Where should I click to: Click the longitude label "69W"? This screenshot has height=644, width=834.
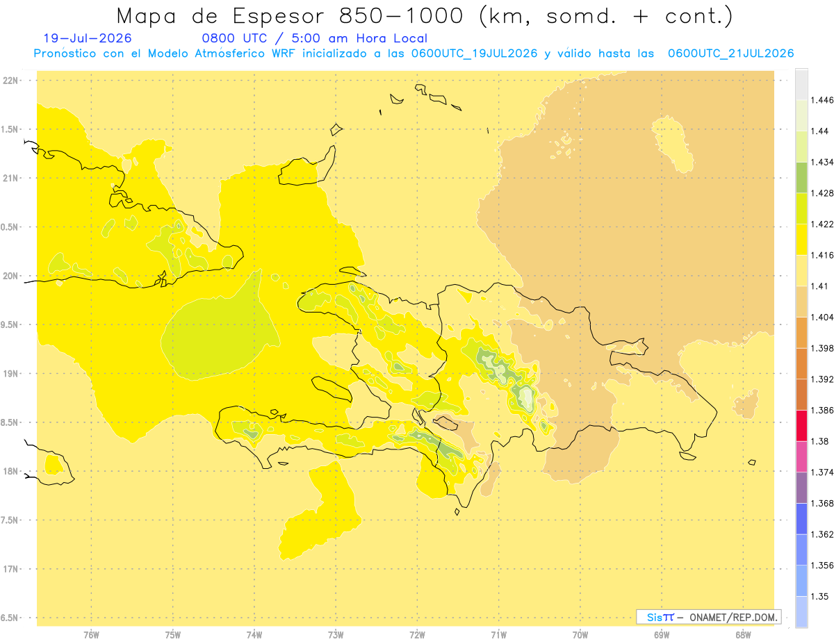(x=662, y=635)
